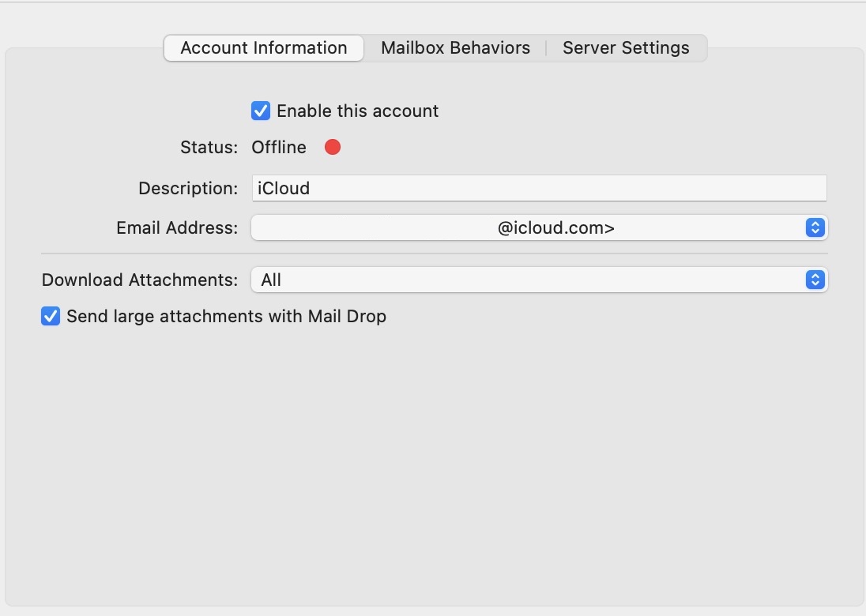866x616 pixels.
Task: Click the "Offline" status text
Action: (x=279, y=148)
